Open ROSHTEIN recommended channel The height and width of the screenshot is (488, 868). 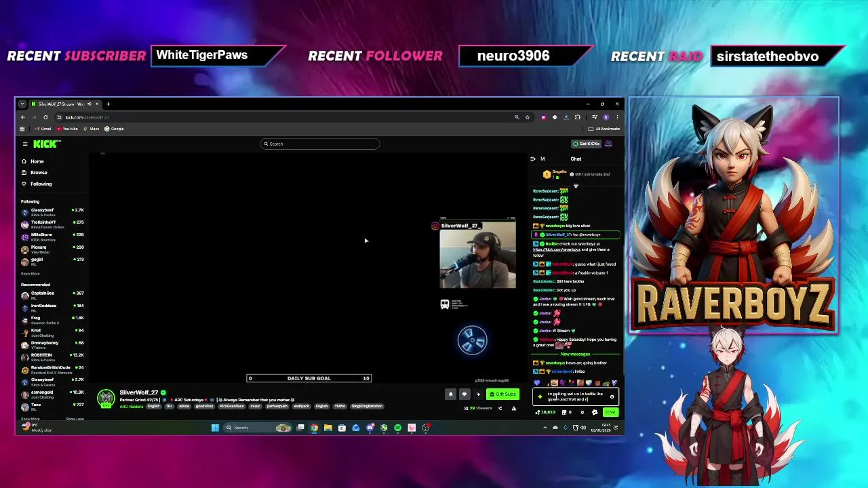53,357
